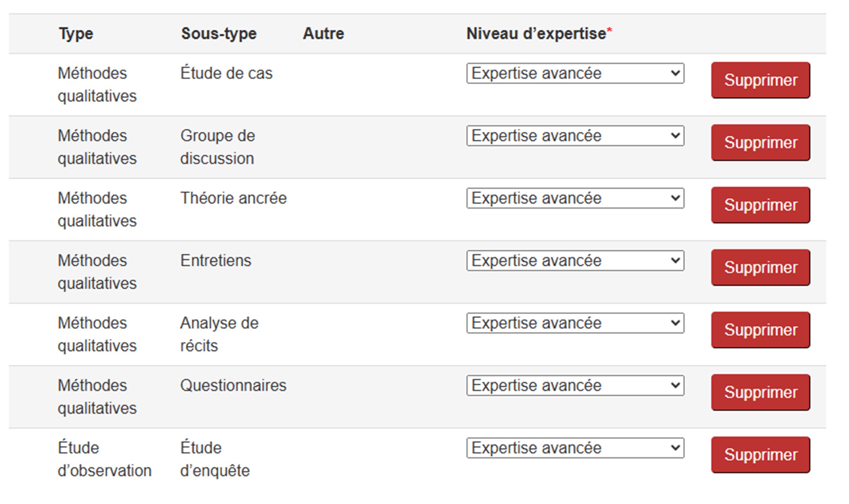Open expertise dropdown for Questionnaires row

575,385
